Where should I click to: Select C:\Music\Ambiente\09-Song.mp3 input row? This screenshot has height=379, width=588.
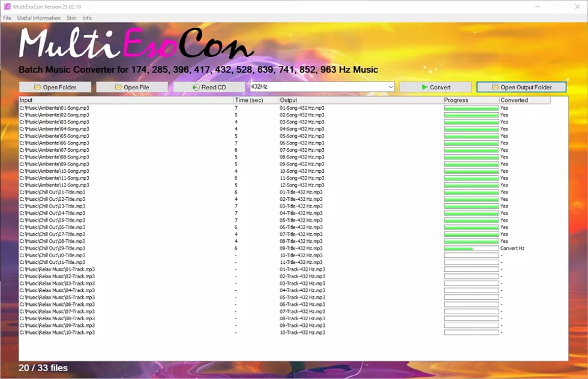(55, 164)
